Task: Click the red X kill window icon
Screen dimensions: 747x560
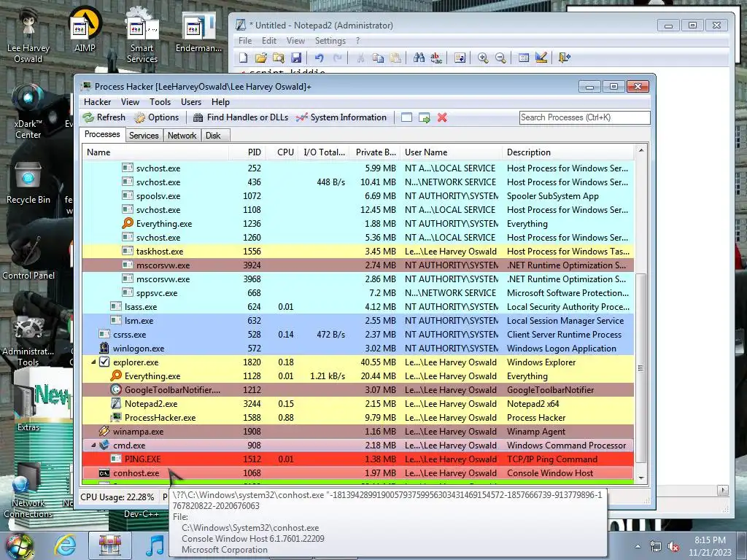Action: pos(442,117)
